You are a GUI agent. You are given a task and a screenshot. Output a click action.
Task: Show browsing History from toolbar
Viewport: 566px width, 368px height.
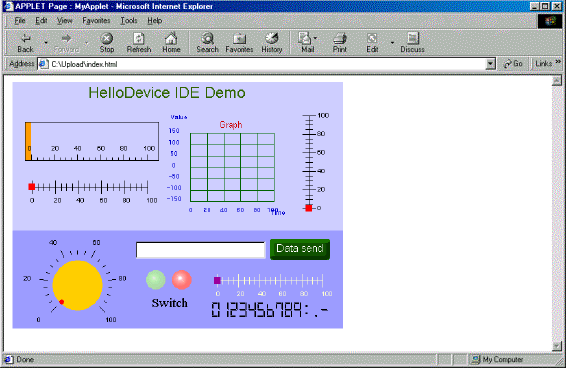click(x=271, y=39)
